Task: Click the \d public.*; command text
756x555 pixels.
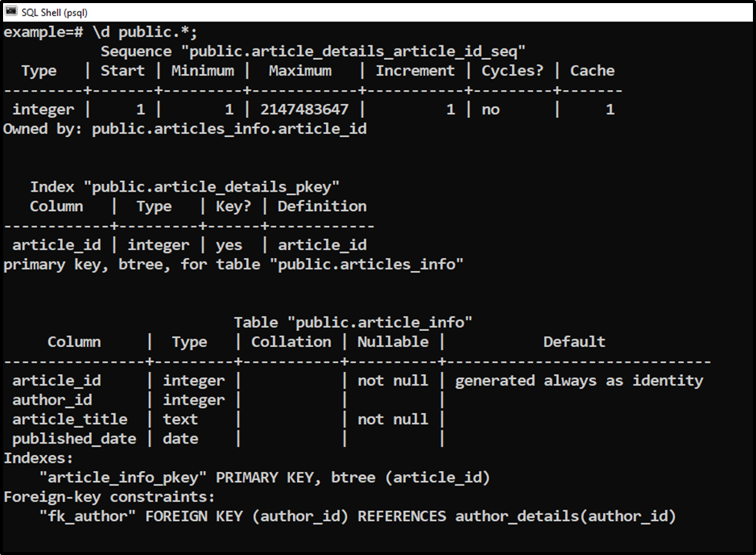Action: 145,32
